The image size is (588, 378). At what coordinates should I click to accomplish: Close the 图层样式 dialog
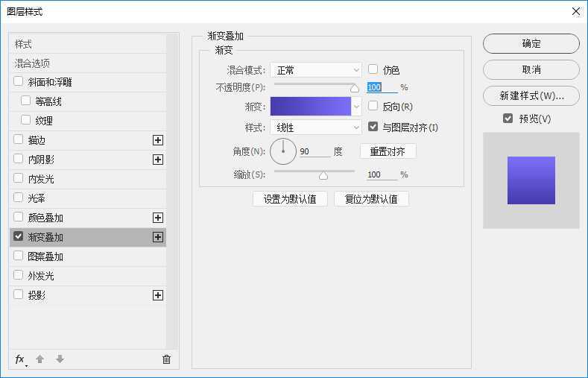(576, 12)
